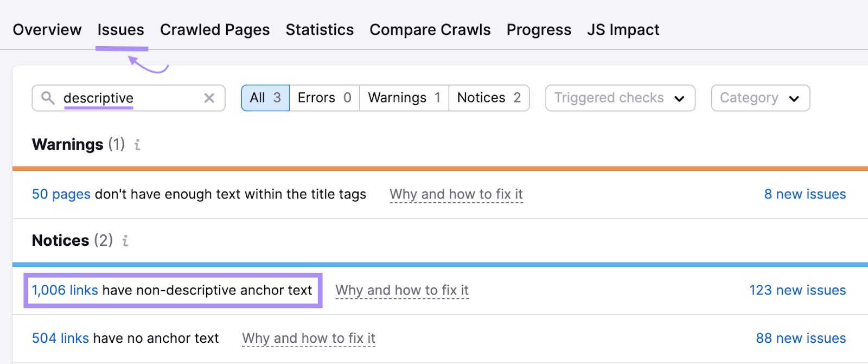Open the Compare Crawls tab
The image size is (868, 364).
(x=430, y=30)
